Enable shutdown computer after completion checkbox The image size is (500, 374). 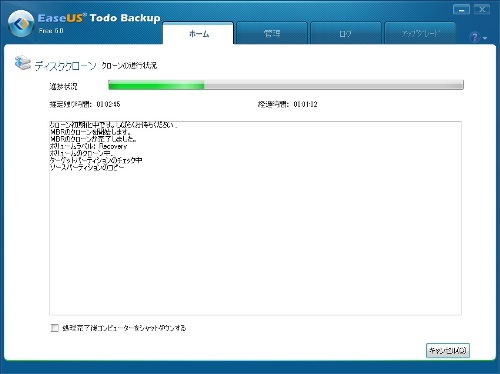(x=55, y=328)
